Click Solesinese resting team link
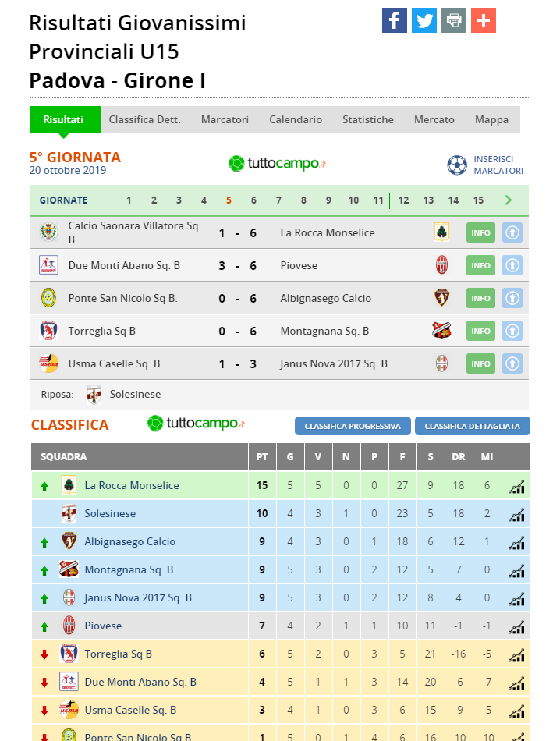This screenshot has height=741, width=560. point(135,394)
